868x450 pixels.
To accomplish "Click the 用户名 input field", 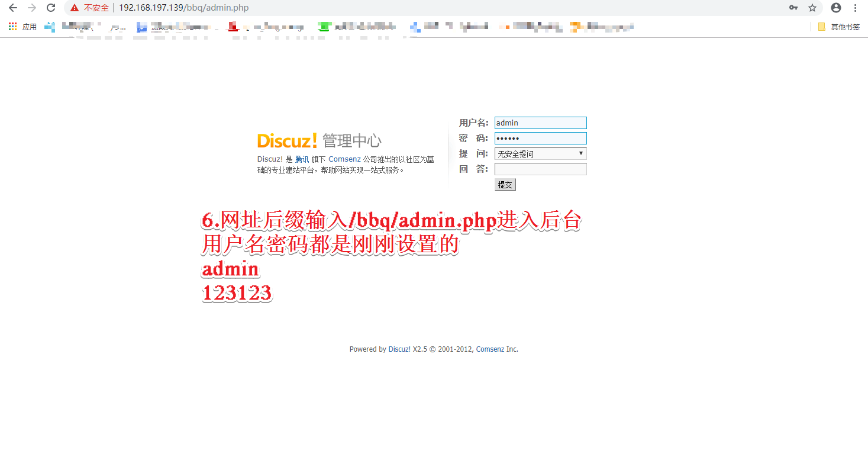I will tap(541, 123).
